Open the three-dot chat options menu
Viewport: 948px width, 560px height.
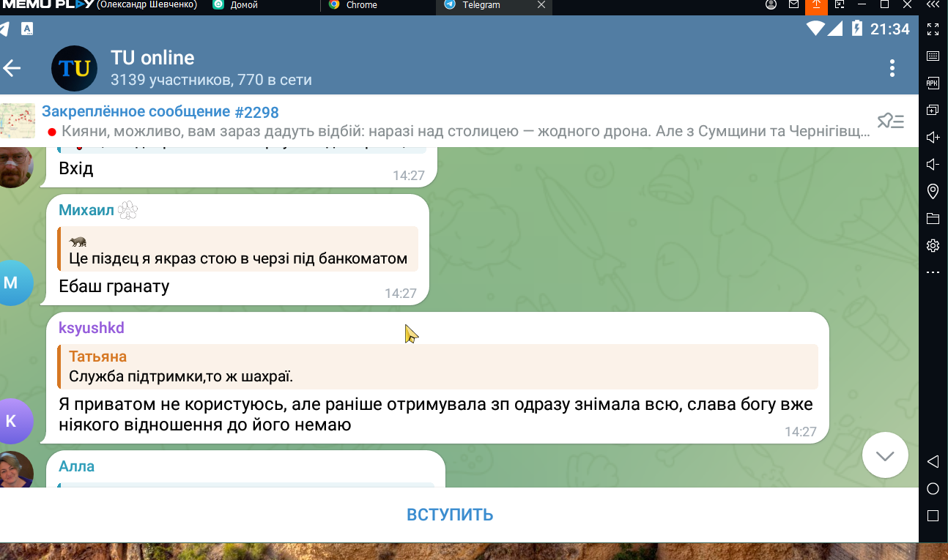(892, 68)
